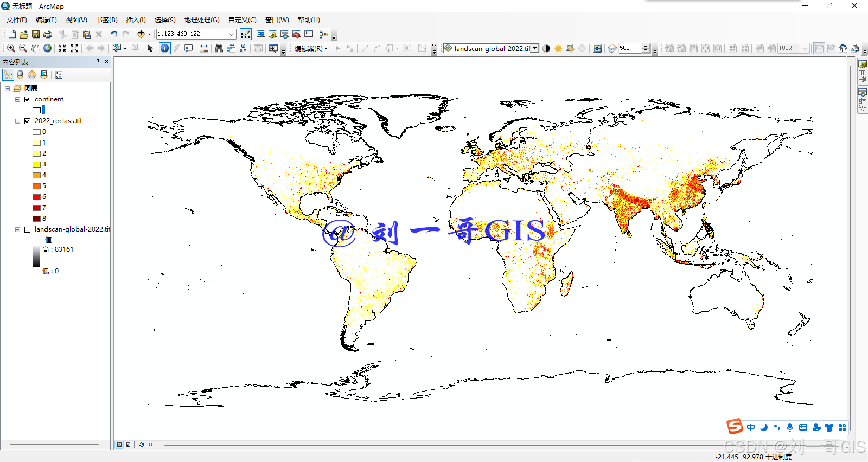The width and height of the screenshot is (868, 462).
Task: Open the Editor toolbar icon
Action: coord(246,34)
